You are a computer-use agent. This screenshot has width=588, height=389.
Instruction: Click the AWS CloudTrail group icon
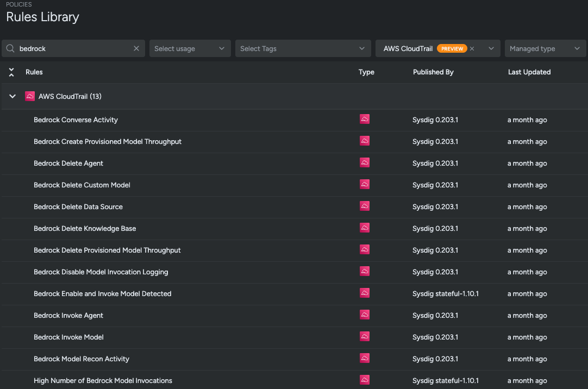pos(30,96)
